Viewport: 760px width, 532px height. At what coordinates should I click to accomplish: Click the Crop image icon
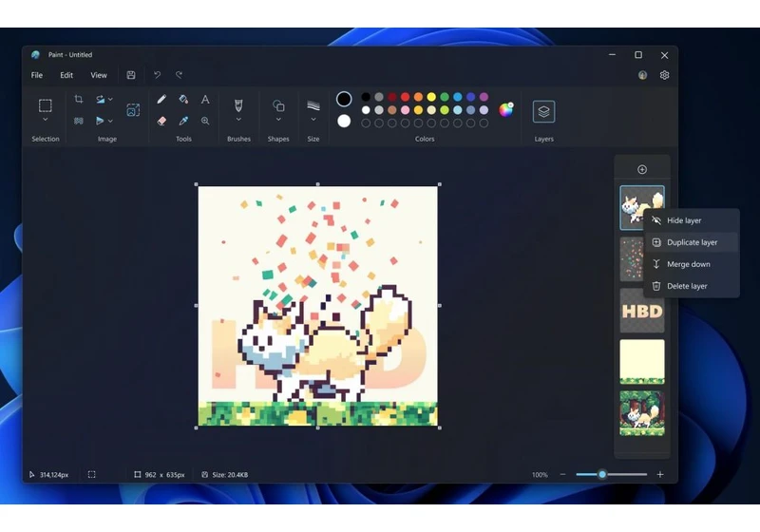(x=79, y=100)
